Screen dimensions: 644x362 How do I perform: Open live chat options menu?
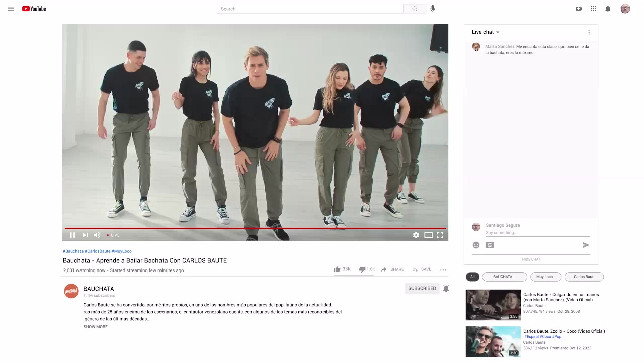coord(589,32)
